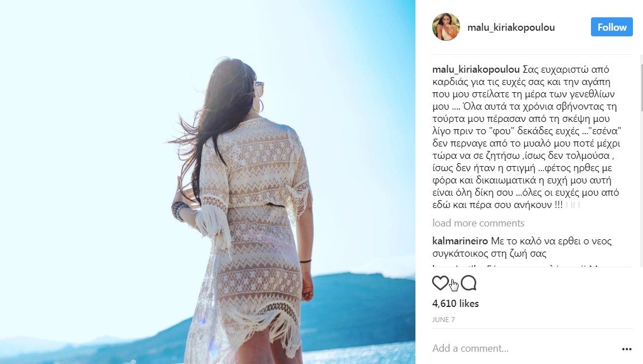Screen dimensions: 643x364
Task: Click kalmarineiro's Greek comment text
Action: [x=522, y=247]
